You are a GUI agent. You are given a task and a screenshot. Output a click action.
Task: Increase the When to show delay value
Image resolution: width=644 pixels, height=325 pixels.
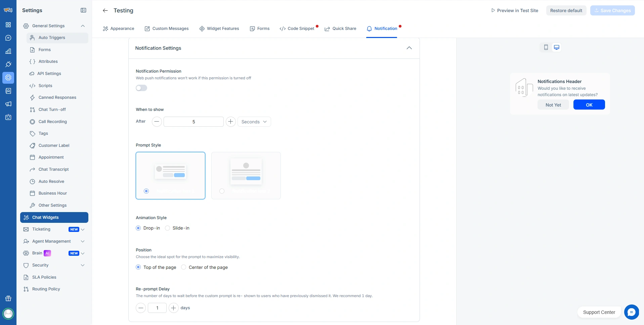click(x=230, y=122)
